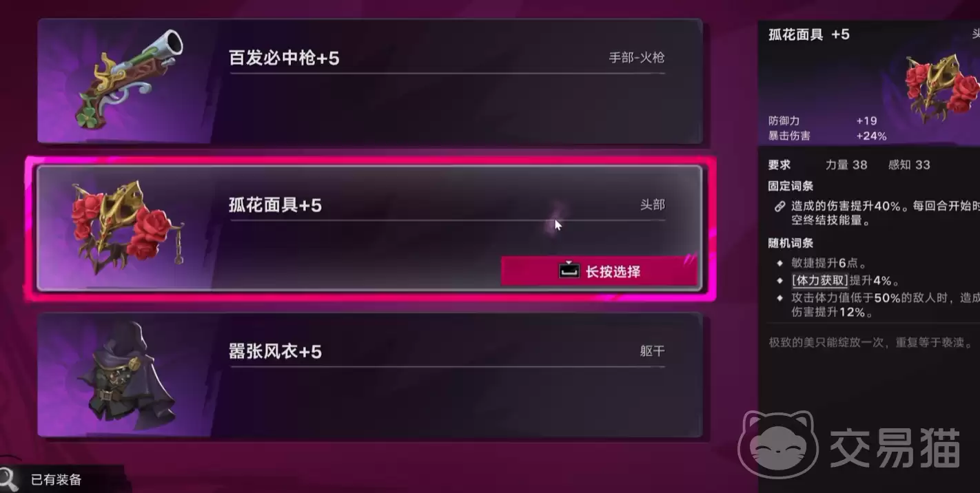Choose the 百发必中枪+5 reward card
Screen dimensions: 980x493
coord(370,81)
